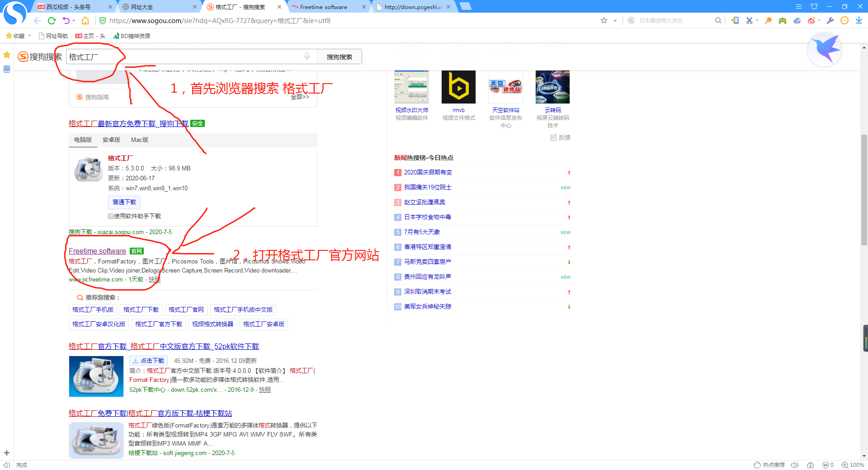Screen dimensions: 868x470
Task: Open the first-aid repair icon in the status bar
Action: coord(811,465)
